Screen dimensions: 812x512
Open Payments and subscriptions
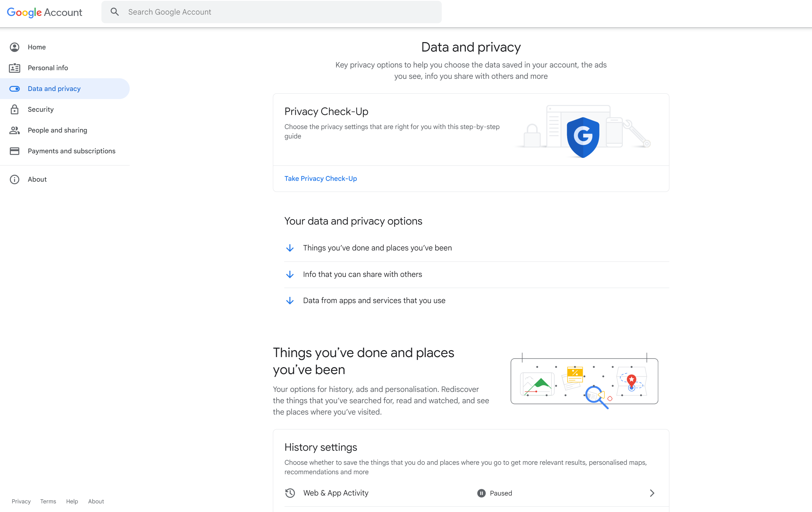pos(65,151)
